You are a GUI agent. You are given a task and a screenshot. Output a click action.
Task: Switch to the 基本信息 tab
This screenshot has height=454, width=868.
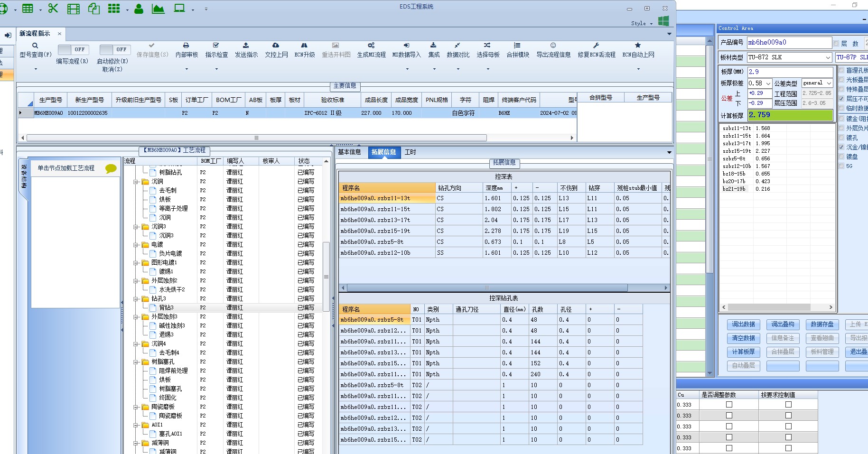349,152
